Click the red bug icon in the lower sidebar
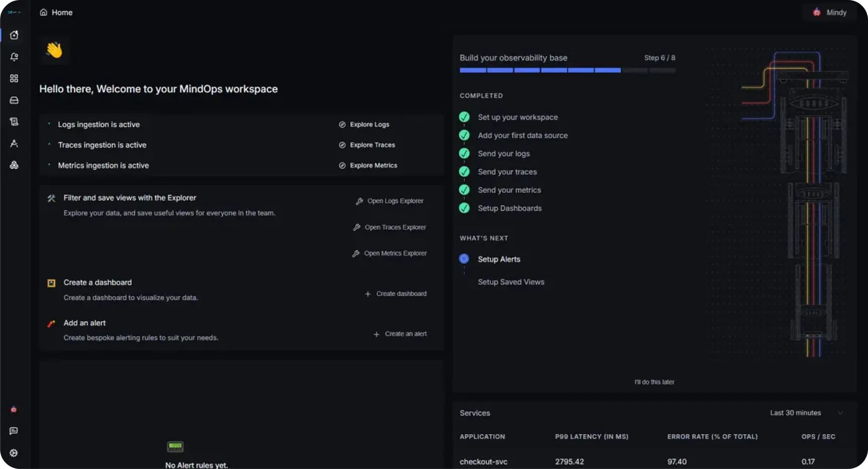 click(x=14, y=409)
